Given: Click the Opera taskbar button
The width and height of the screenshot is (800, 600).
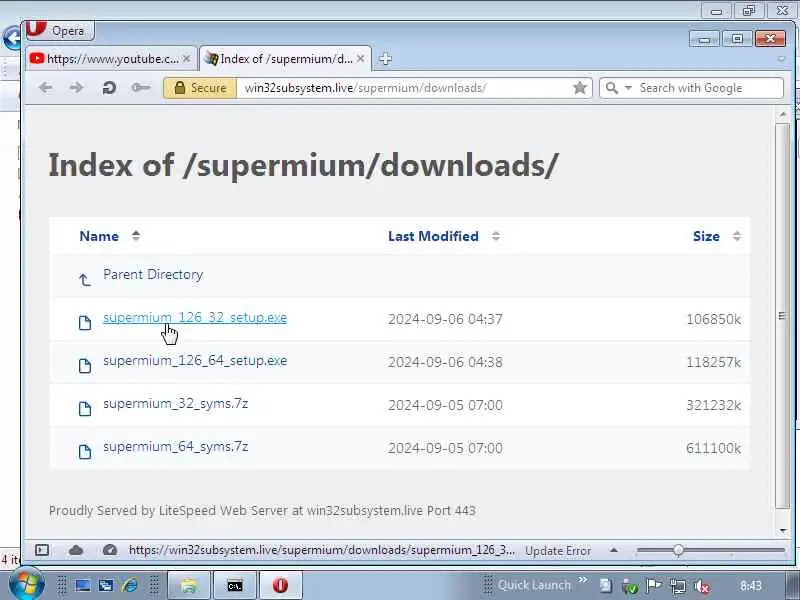Looking at the screenshot, I should [x=281, y=586].
